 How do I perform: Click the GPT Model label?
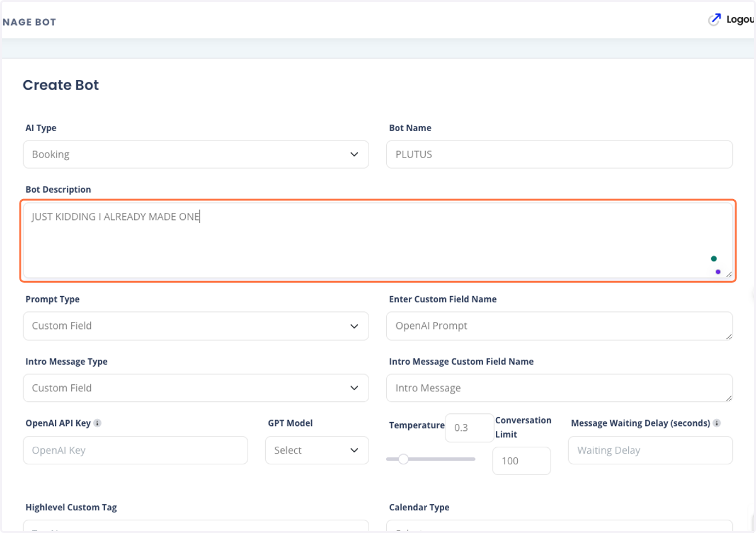290,423
